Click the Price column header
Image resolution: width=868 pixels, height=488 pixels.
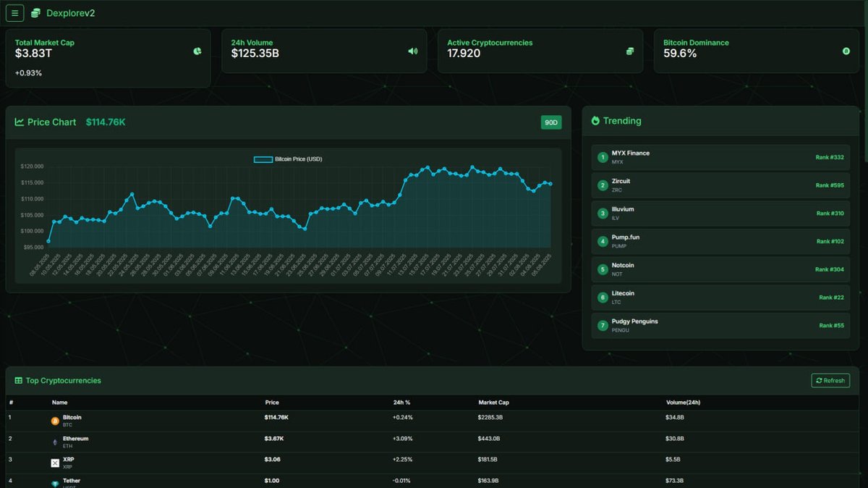point(271,403)
